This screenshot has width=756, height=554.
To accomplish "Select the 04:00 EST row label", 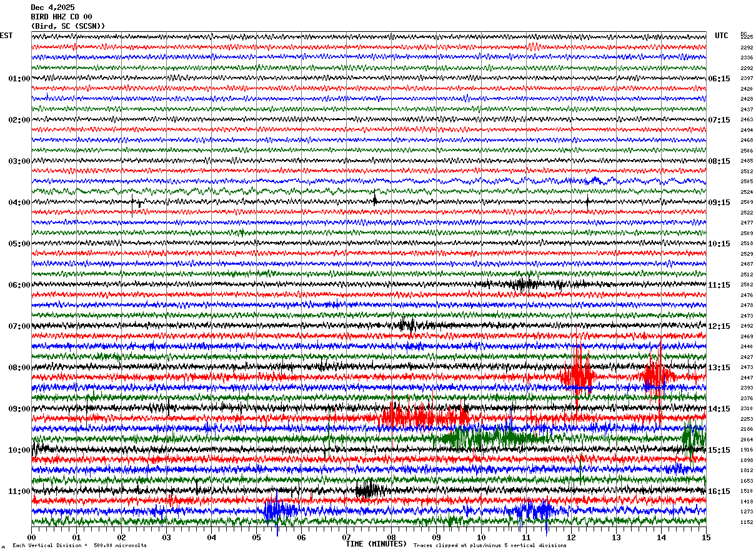I will pyautogui.click(x=19, y=203).
